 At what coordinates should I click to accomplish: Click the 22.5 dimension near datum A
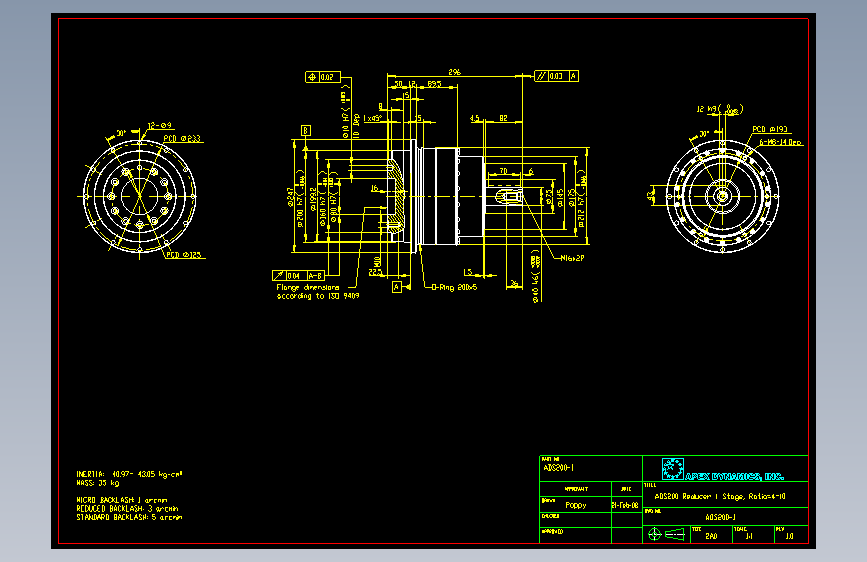(374, 272)
